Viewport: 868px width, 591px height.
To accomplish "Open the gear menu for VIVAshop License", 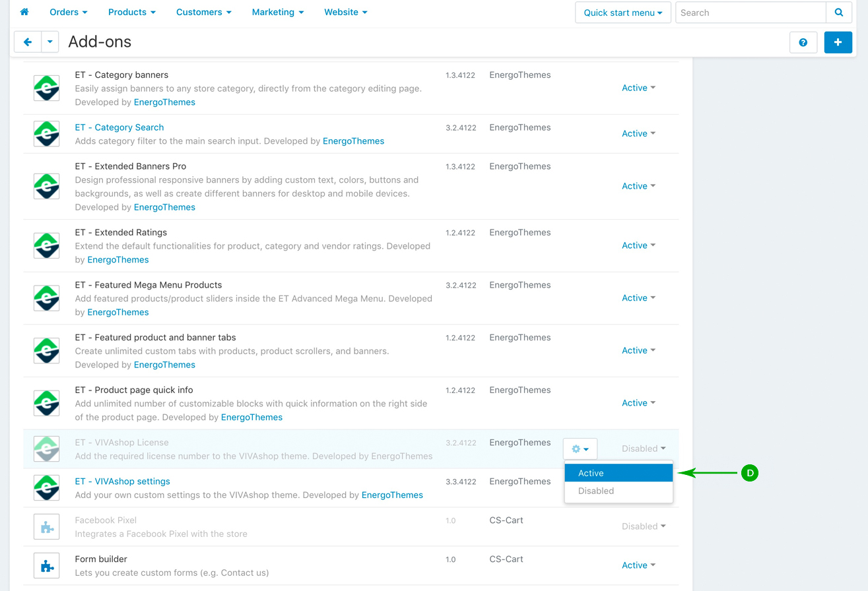I will pos(580,449).
